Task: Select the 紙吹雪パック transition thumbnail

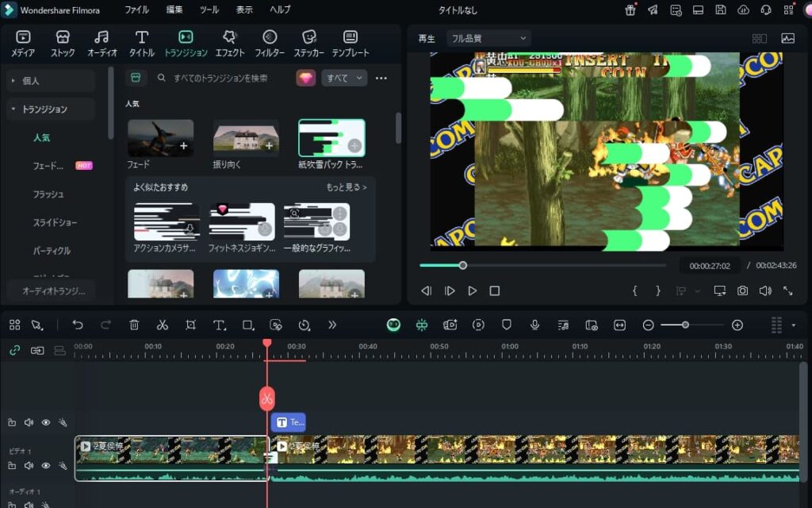Action: [331, 138]
